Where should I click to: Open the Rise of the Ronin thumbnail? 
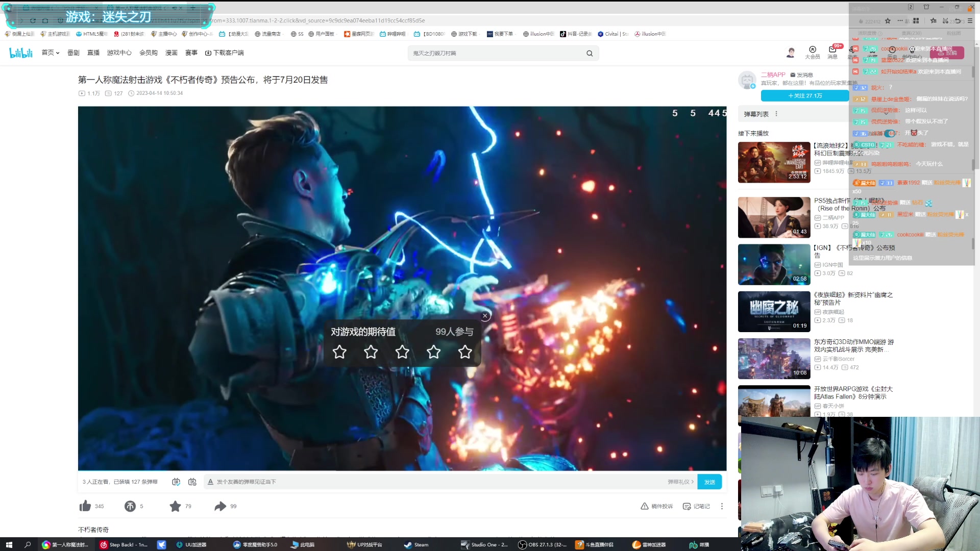click(x=774, y=217)
